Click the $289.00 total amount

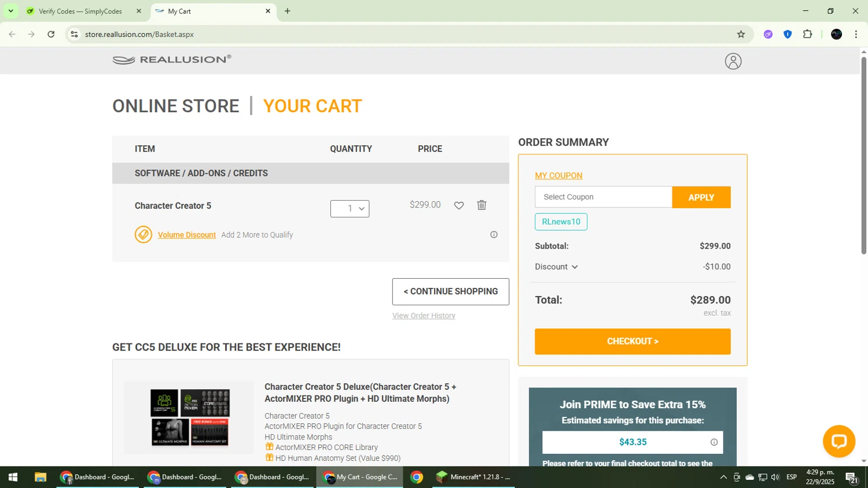710,300
